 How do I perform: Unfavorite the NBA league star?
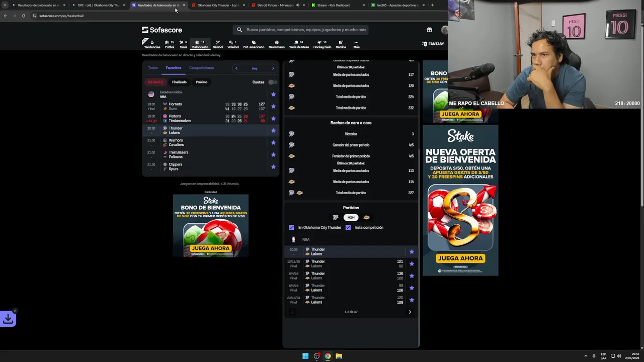click(x=273, y=94)
